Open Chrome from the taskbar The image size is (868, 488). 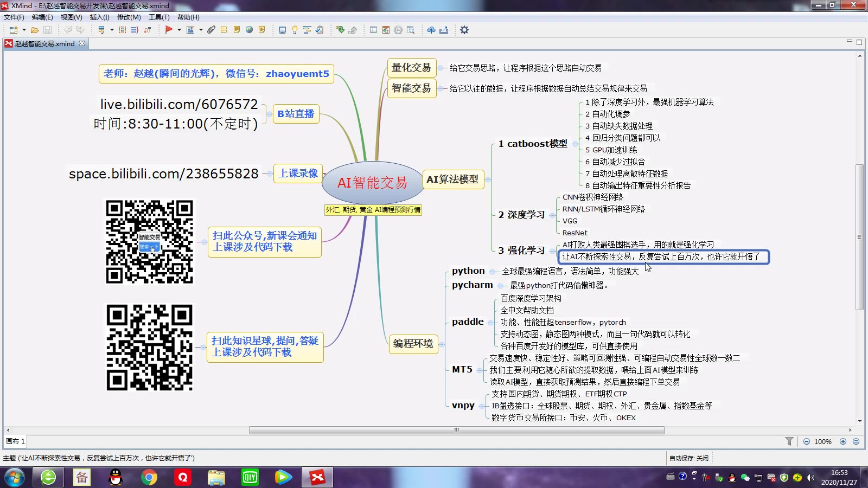point(149,477)
